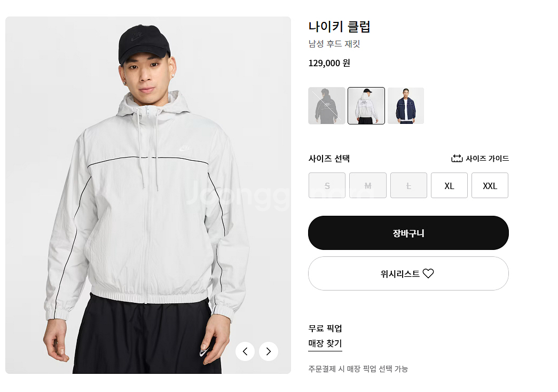Choose the navy jacket color thumbnail

[x=406, y=106]
